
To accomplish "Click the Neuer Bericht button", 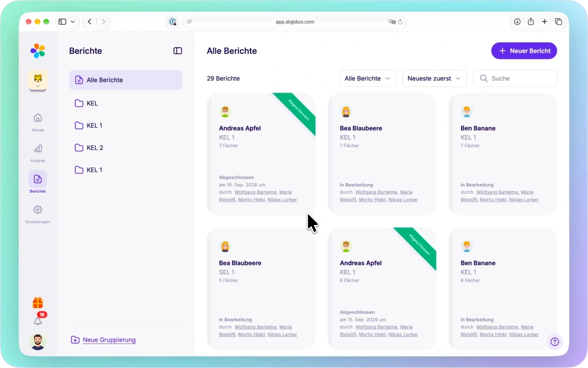I will pyautogui.click(x=524, y=51).
